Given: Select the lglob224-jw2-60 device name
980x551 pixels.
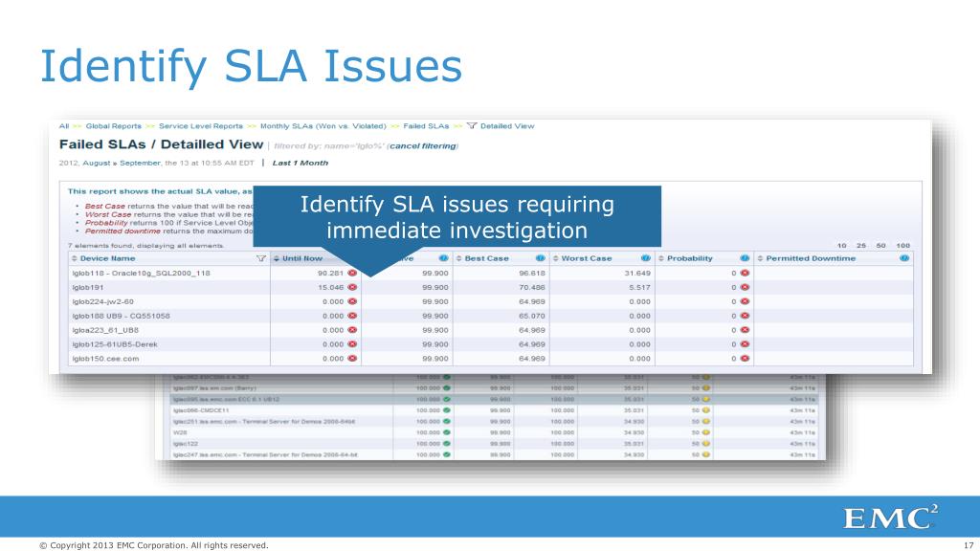Looking at the screenshot, I should 102,301.
